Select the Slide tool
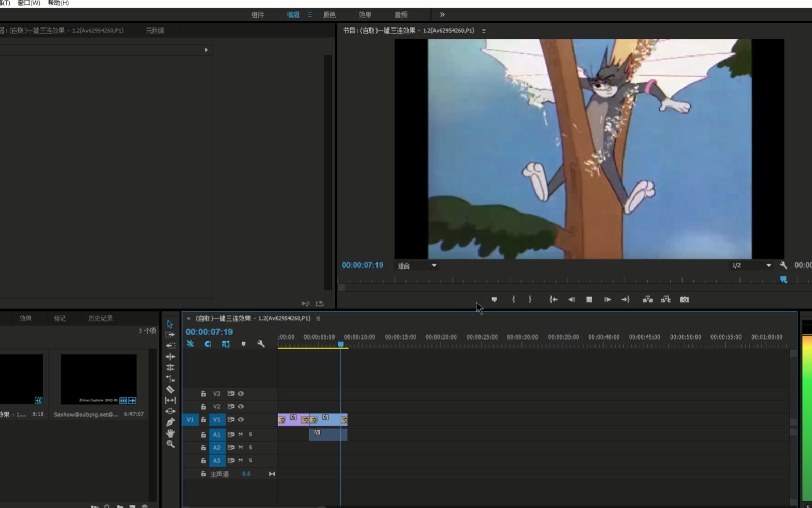 pos(170,411)
